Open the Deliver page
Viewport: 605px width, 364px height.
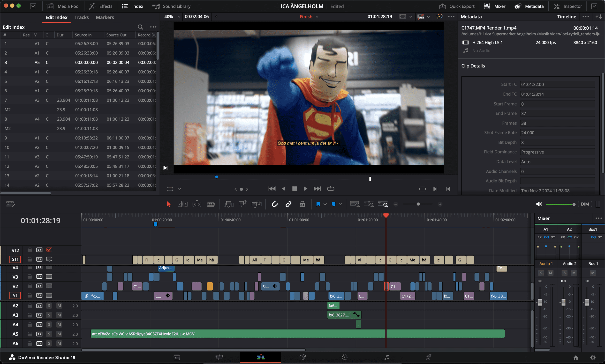pos(428,357)
